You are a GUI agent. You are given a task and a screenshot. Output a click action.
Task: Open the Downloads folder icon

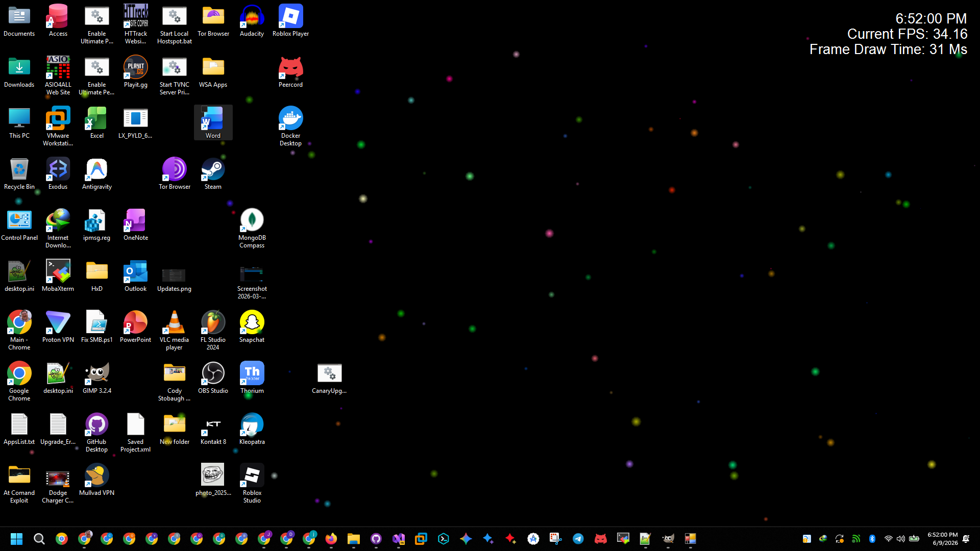coord(19,71)
